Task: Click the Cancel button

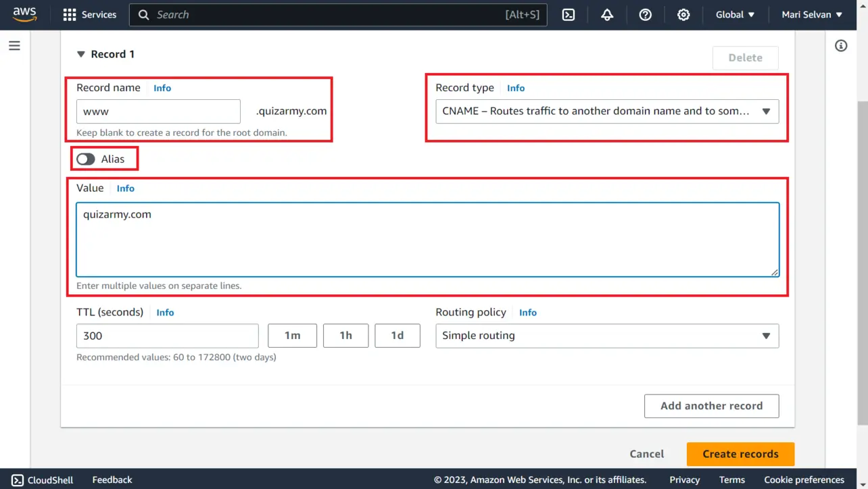Action: (647, 454)
